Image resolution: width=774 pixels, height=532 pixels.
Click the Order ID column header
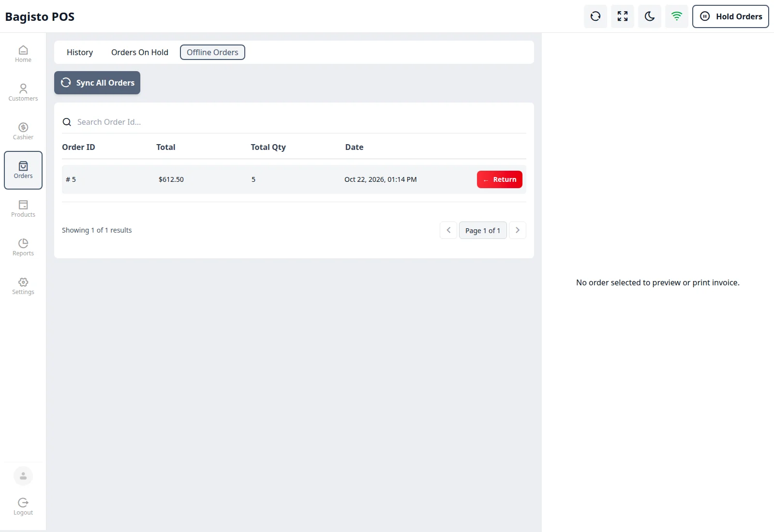(78, 147)
